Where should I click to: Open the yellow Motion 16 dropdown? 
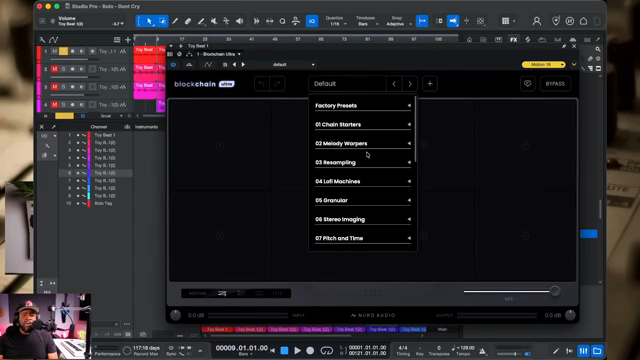click(544, 64)
